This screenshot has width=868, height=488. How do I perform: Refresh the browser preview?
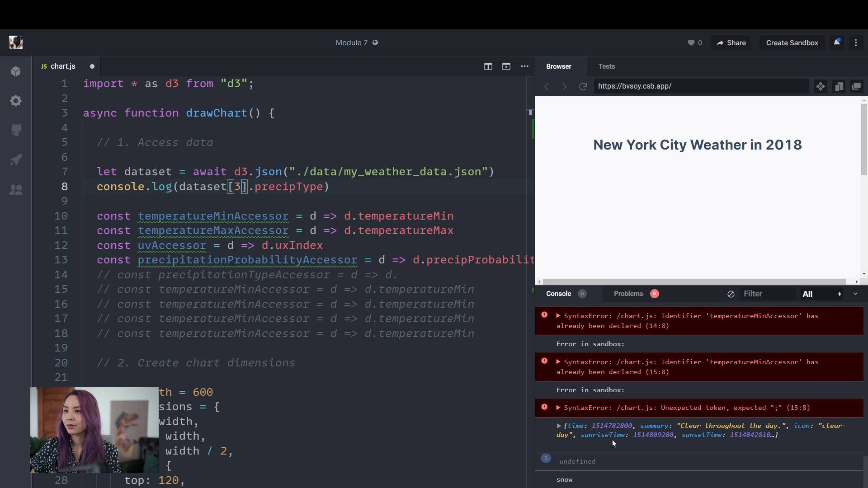pos(583,86)
